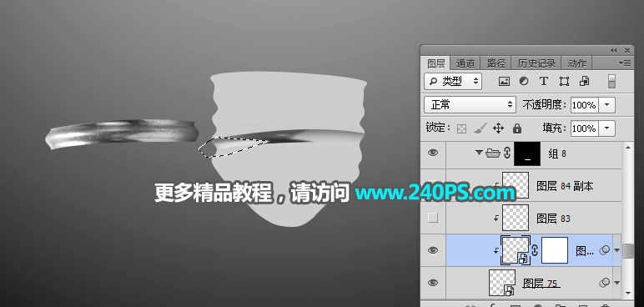This screenshot has width=644, height=307.
Task: Filter layers by type layers icon
Action: pos(544,82)
